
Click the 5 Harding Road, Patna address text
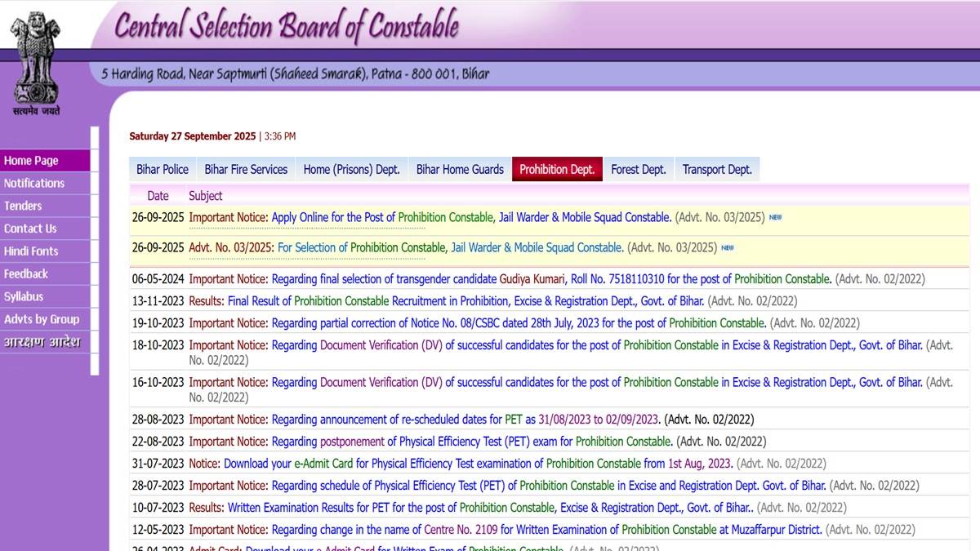click(x=296, y=73)
